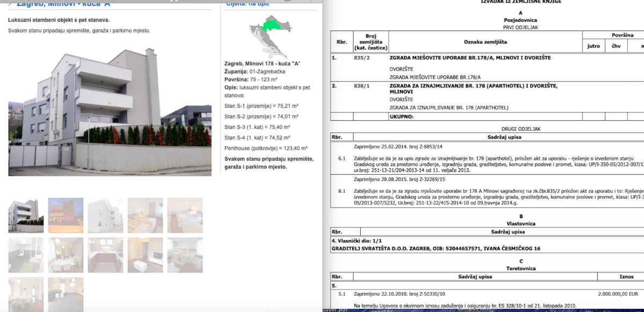Image resolution: width=644 pixels, height=312 pixels.
Task: Open the twin beds bedroom thumbnail
Action: [x=185, y=255]
